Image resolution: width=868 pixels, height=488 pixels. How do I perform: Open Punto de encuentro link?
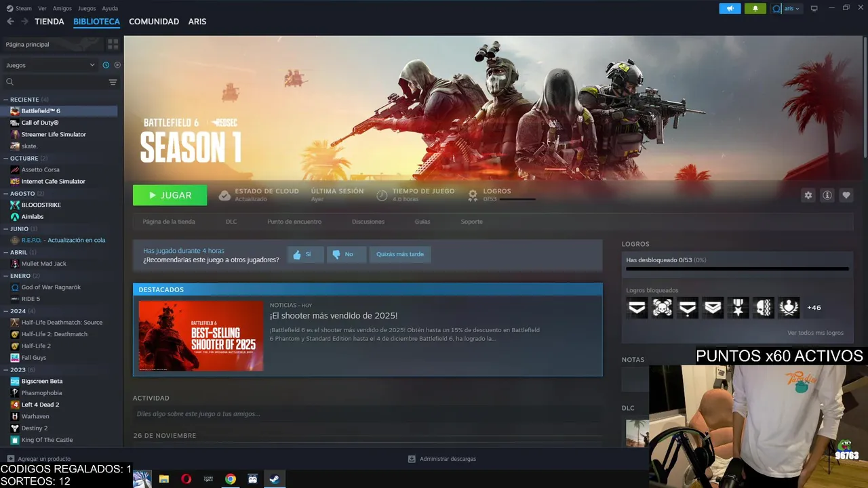coord(294,222)
